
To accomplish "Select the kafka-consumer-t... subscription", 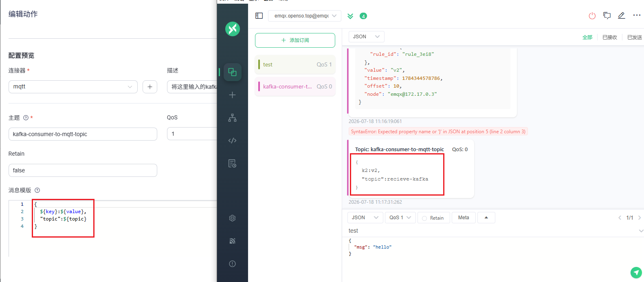I will [295, 86].
